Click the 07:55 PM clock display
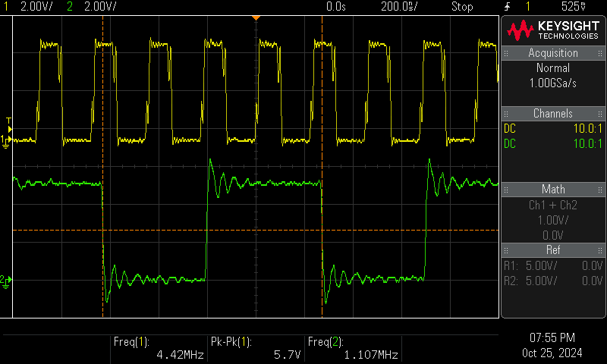 click(552, 337)
